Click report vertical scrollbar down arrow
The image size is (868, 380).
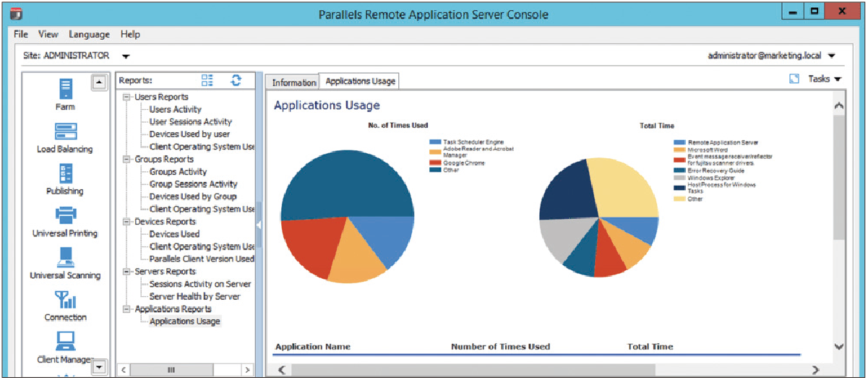pyautogui.click(x=838, y=347)
